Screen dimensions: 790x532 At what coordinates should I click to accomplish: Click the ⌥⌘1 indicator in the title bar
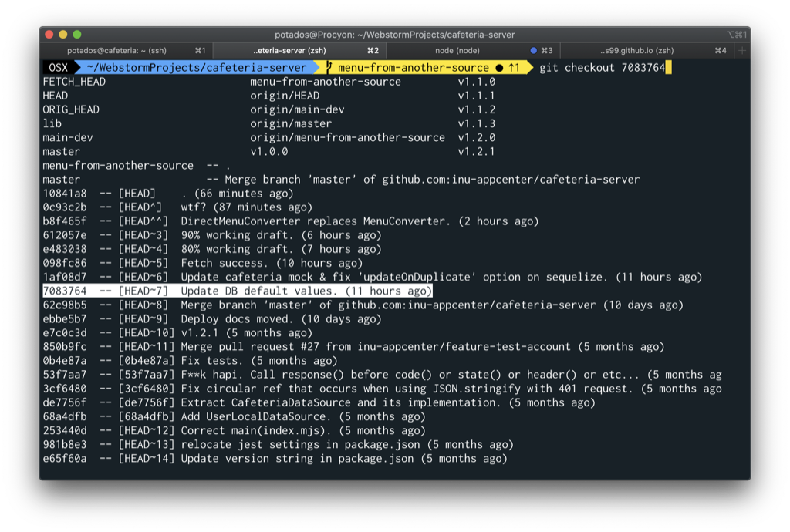[x=738, y=34]
